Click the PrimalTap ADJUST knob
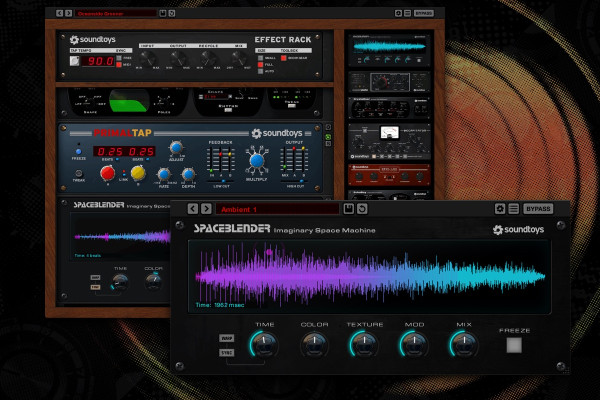 [x=176, y=147]
